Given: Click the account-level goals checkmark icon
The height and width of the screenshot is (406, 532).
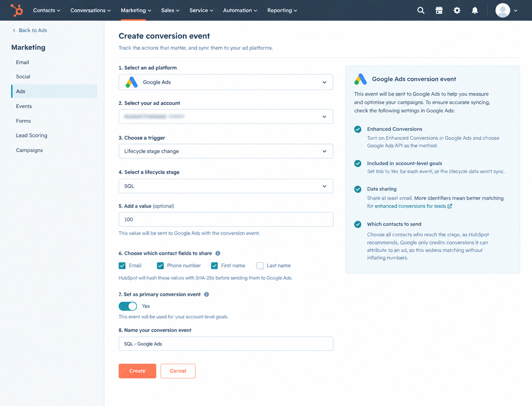Looking at the screenshot, I should [358, 164].
